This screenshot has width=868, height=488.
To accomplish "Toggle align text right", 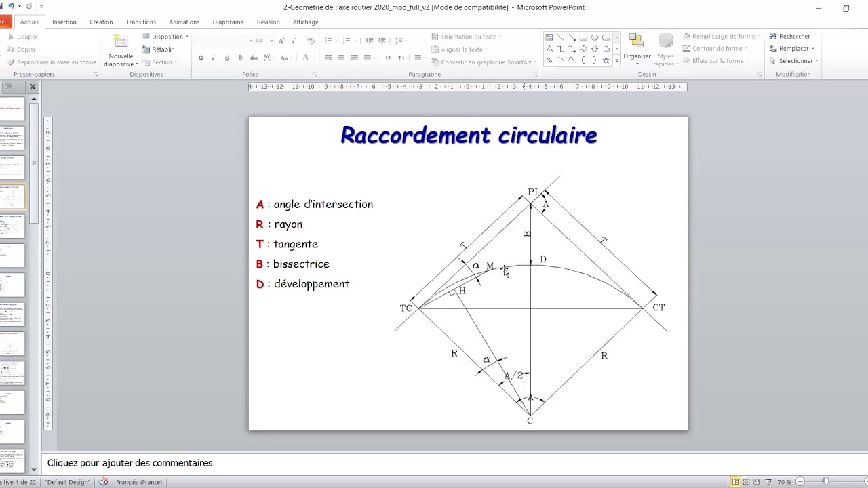I will pos(354,58).
